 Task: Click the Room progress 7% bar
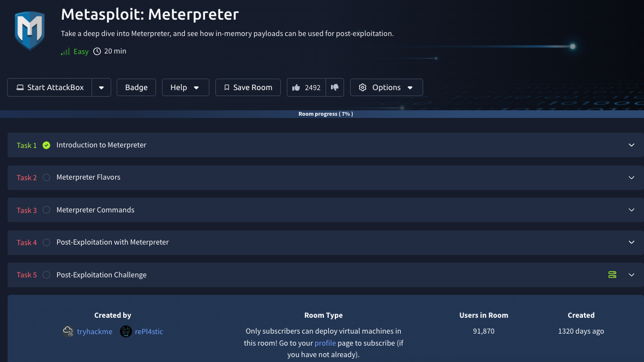[326, 114]
